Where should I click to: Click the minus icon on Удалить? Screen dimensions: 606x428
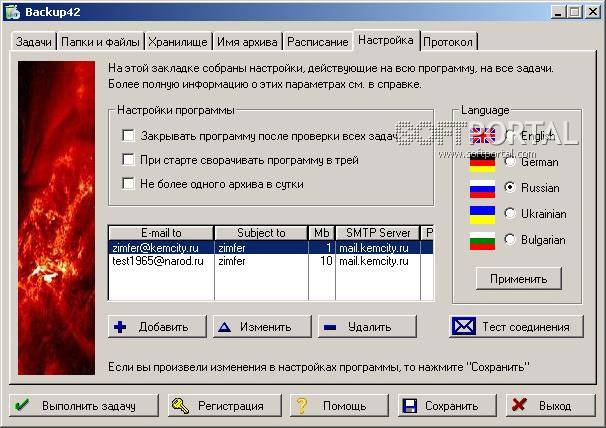pyautogui.click(x=330, y=327)
